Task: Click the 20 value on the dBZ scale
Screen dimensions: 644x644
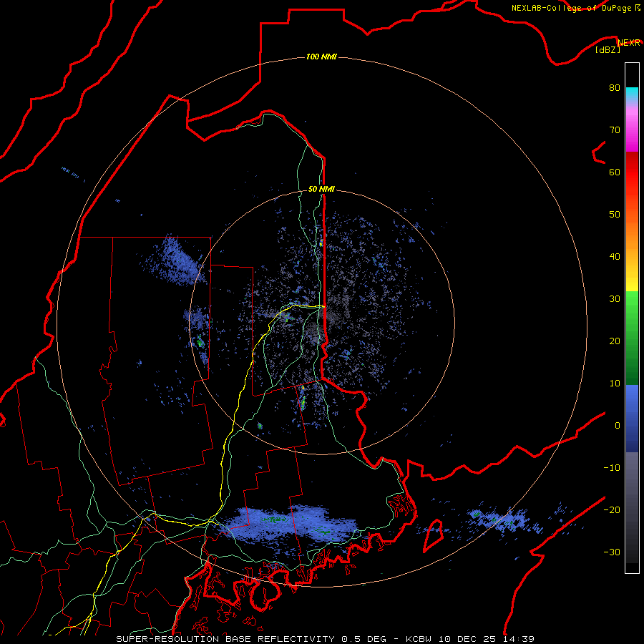Action: [x=615, y=341]
